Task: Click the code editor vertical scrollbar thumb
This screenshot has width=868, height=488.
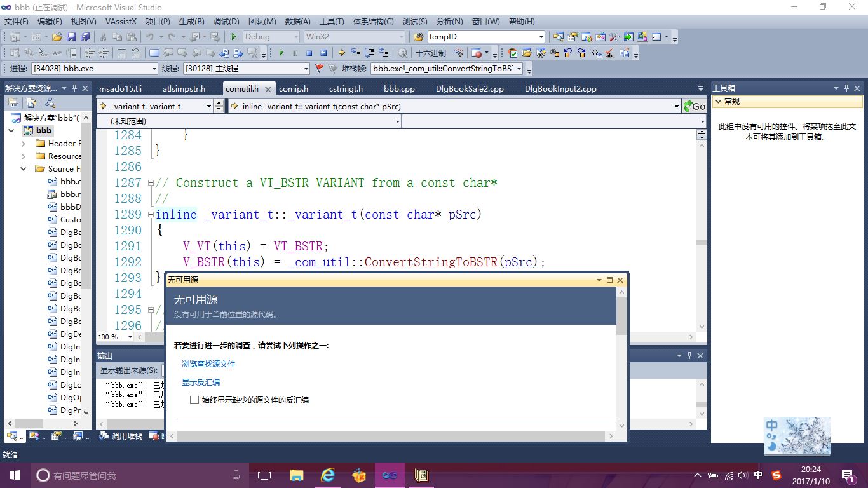Action: 702,242
